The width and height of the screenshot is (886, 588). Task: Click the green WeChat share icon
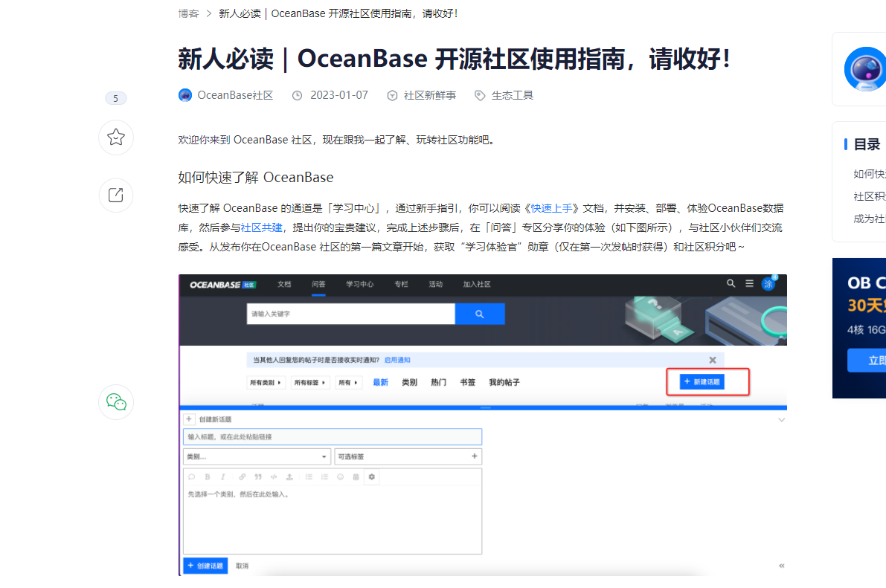[116, 402]
